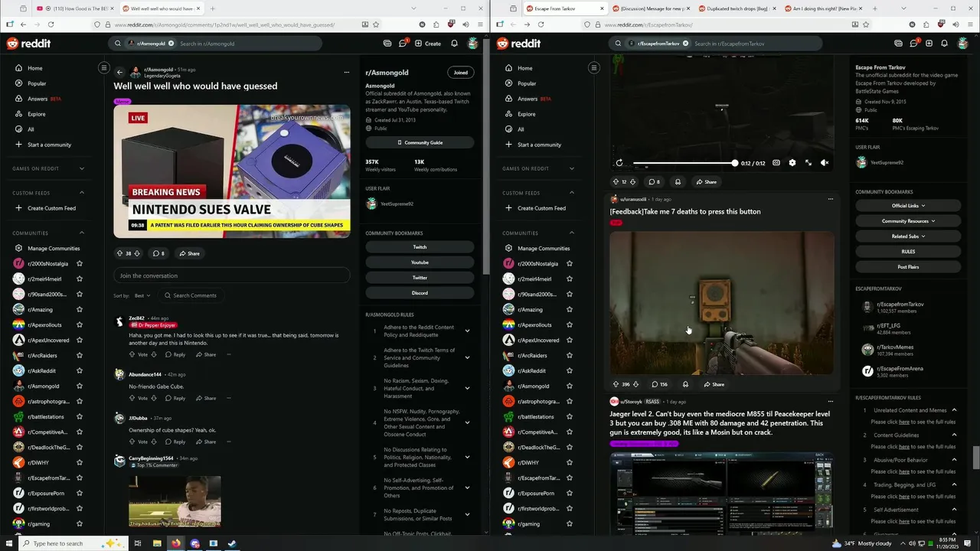Expand the Community Resources dropdown

908,221
